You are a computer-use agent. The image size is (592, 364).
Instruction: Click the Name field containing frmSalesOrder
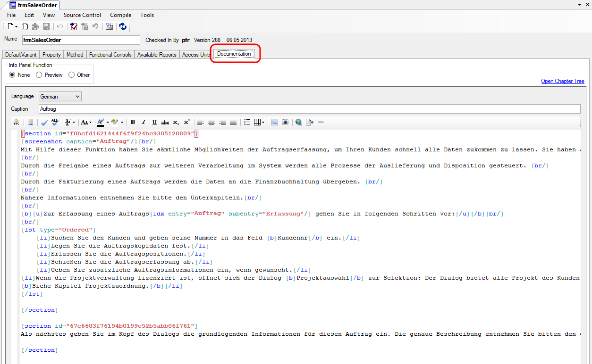coord(81,40)
